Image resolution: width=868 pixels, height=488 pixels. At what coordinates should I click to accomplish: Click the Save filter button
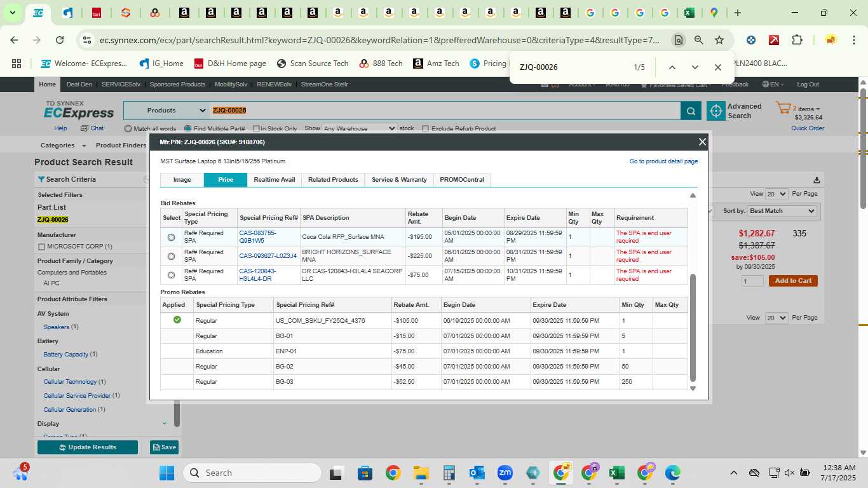(x=164, y=447)
